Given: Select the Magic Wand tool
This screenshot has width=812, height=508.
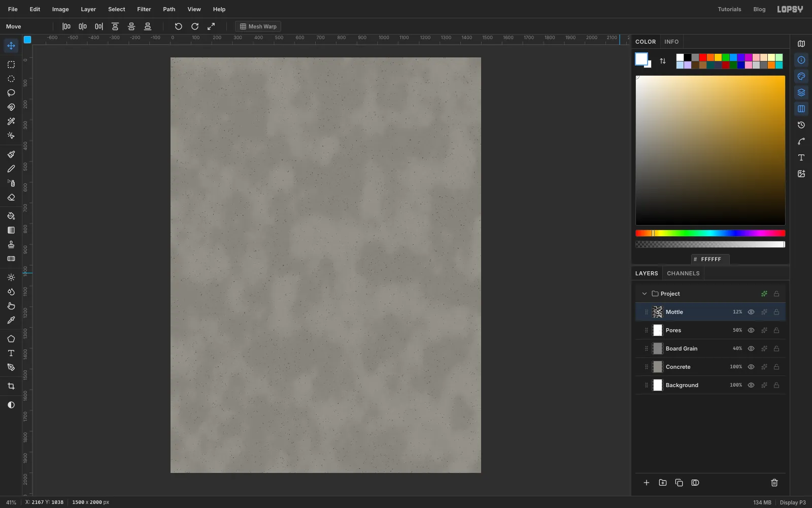Looking at the screenshot, I should (11, 121).
